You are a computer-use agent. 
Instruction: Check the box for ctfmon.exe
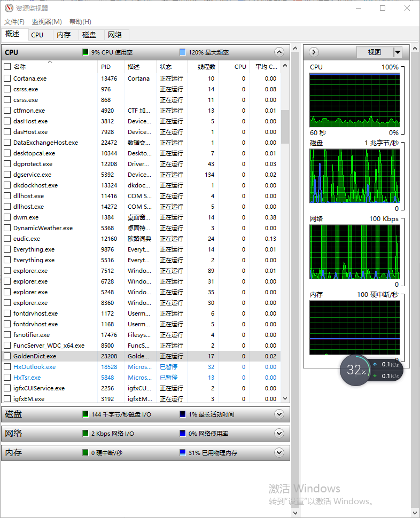point(7,111)
